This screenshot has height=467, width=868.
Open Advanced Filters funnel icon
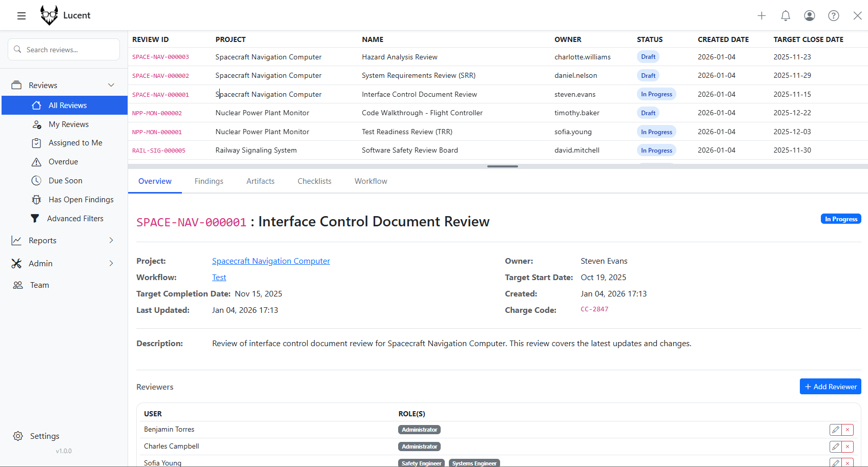pyautogui.click(x=35, y=218)
